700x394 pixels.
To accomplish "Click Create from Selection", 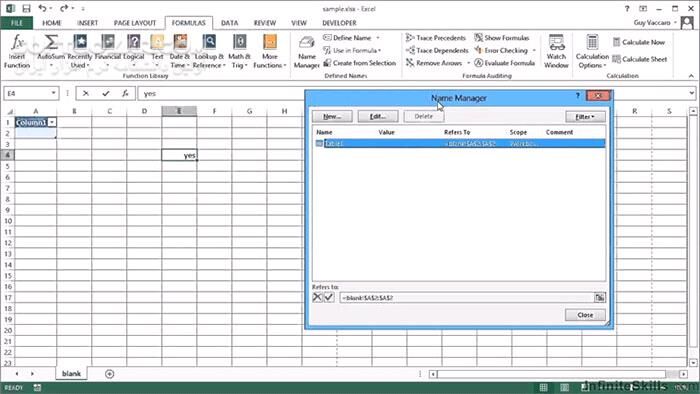I will click(x=360, y=63).
